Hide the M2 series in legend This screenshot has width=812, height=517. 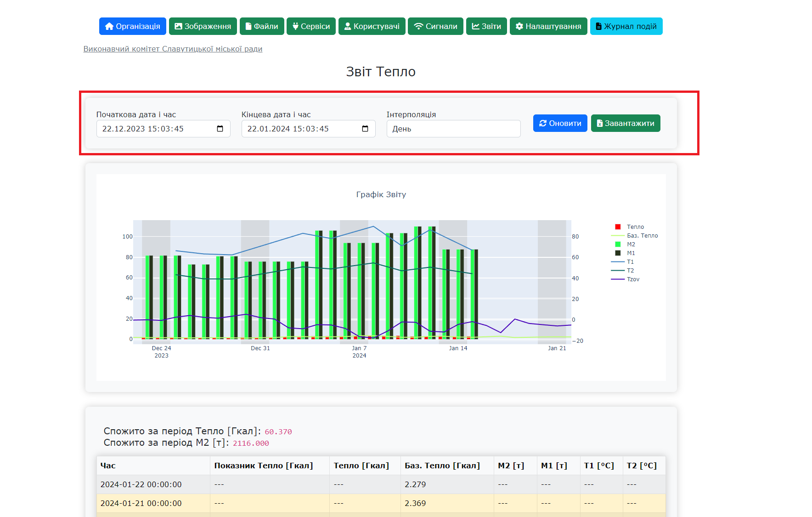[631, 244]
